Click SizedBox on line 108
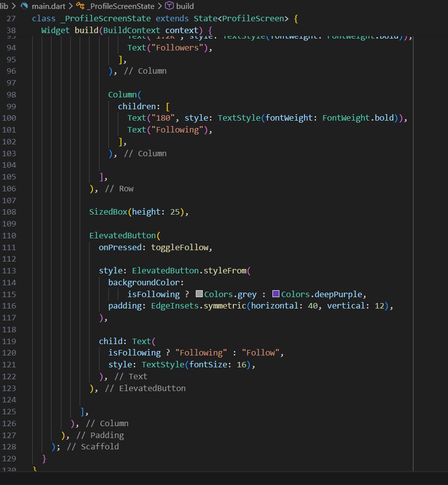Image resolution: width=448 pixels, height=485 pixels. point(108,212)
